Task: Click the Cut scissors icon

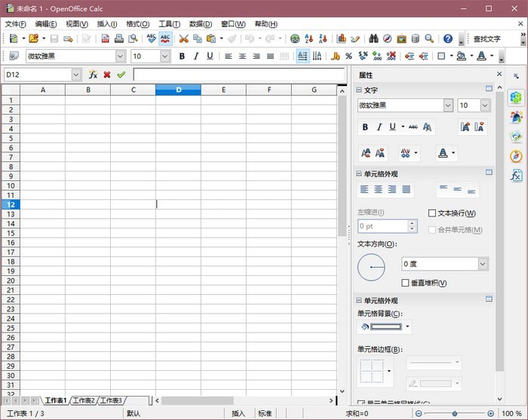Action: (183, 38)
